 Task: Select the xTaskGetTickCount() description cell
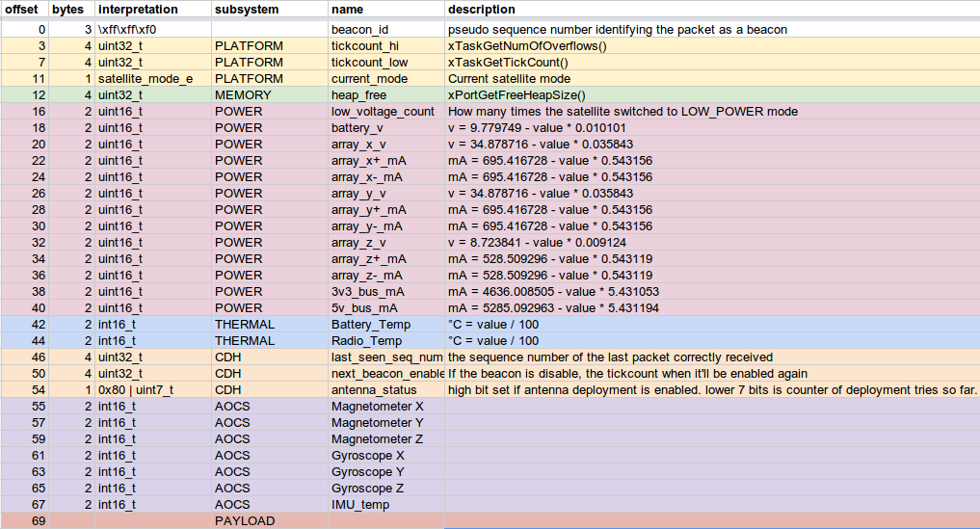click(711, 63)
